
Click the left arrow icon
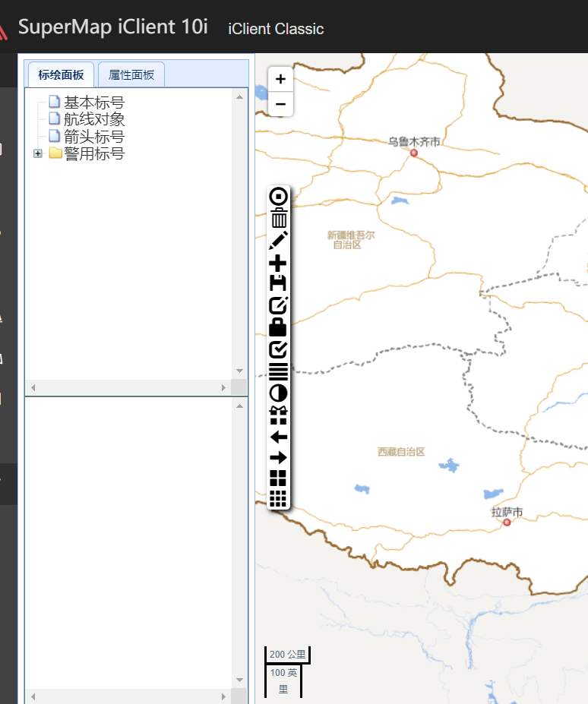point(279,436)
